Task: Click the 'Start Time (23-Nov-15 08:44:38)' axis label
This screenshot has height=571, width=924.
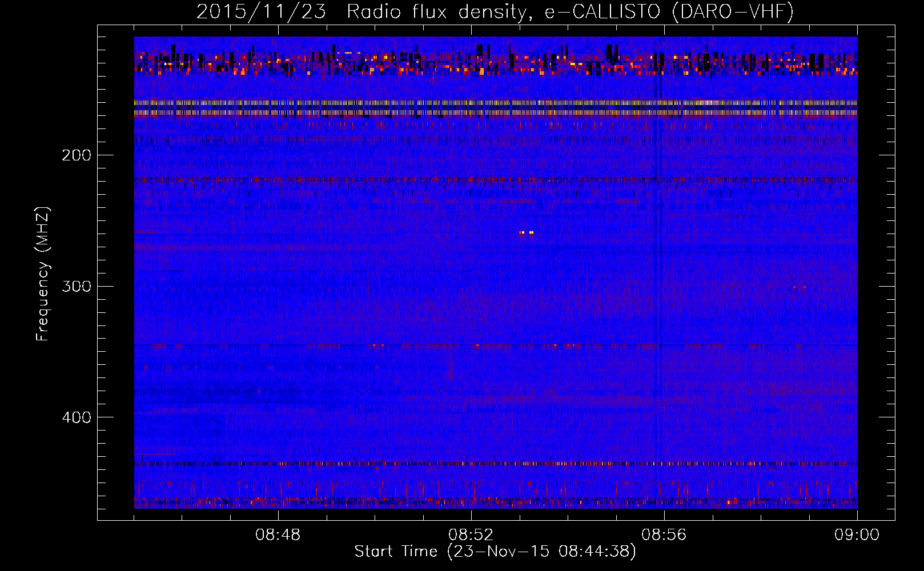Action: coord(495,552)
